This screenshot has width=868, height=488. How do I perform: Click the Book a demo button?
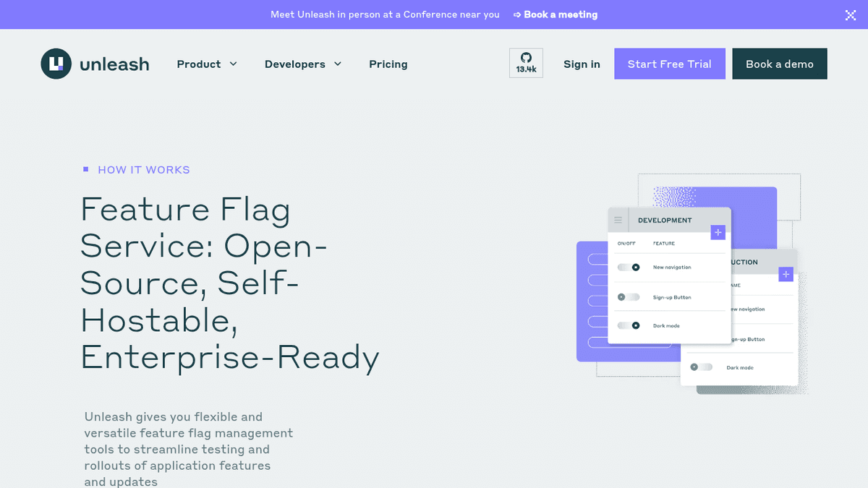pos(780,64)
